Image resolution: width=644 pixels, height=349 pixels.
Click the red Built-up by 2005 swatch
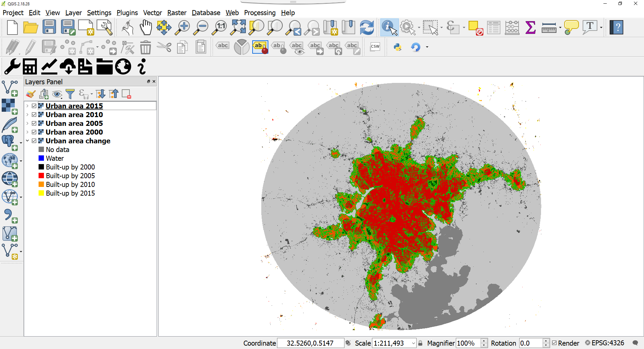click(x=41, y=176)
